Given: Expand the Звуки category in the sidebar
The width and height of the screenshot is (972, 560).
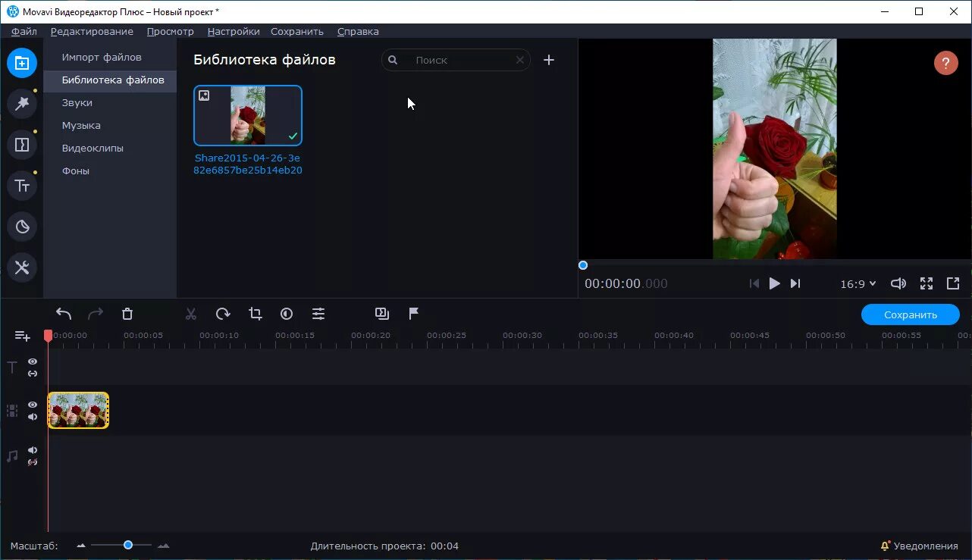Looking at the screenshot, I should pos(76,102).
